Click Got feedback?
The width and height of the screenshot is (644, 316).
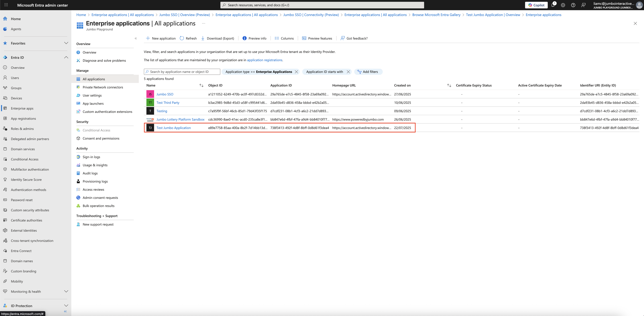coord(354,38)
